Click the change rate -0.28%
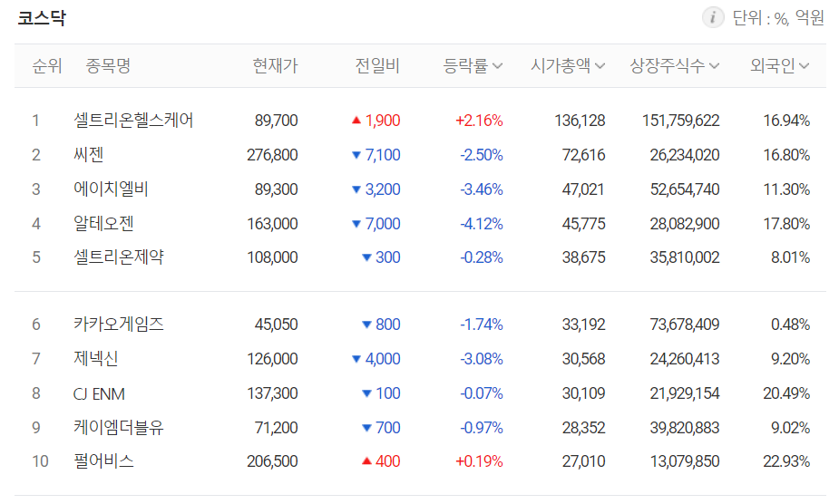Screen dimensions: 839x504 (x=482, y=257)
